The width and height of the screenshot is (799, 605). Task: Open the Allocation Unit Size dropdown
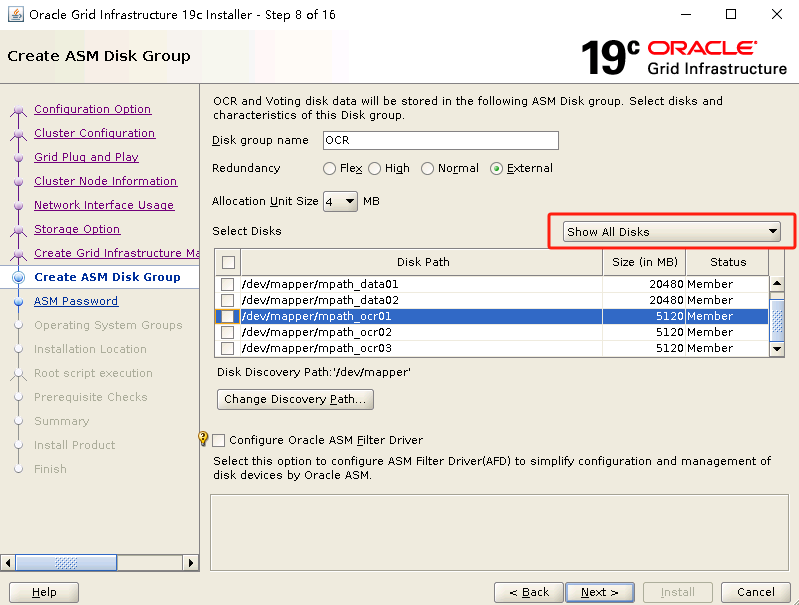(340, 202)
